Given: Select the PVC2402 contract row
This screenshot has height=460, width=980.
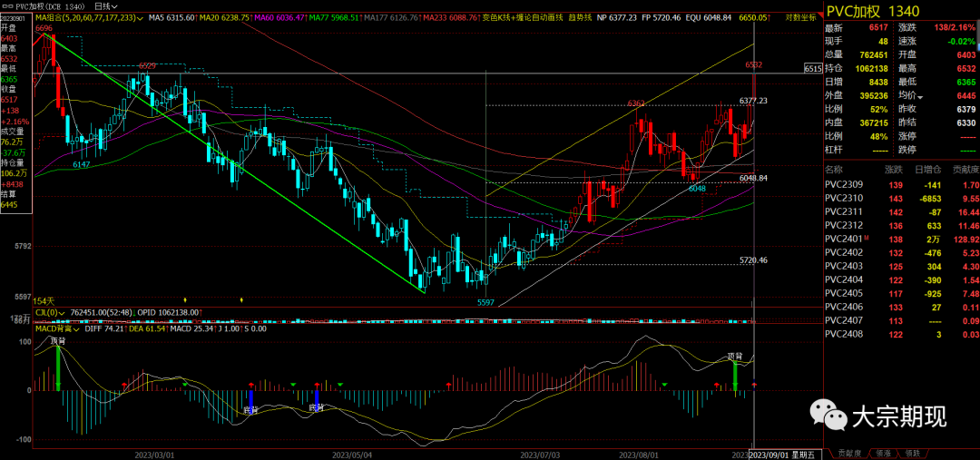Looking at the screenshot, I should point(901,252).
